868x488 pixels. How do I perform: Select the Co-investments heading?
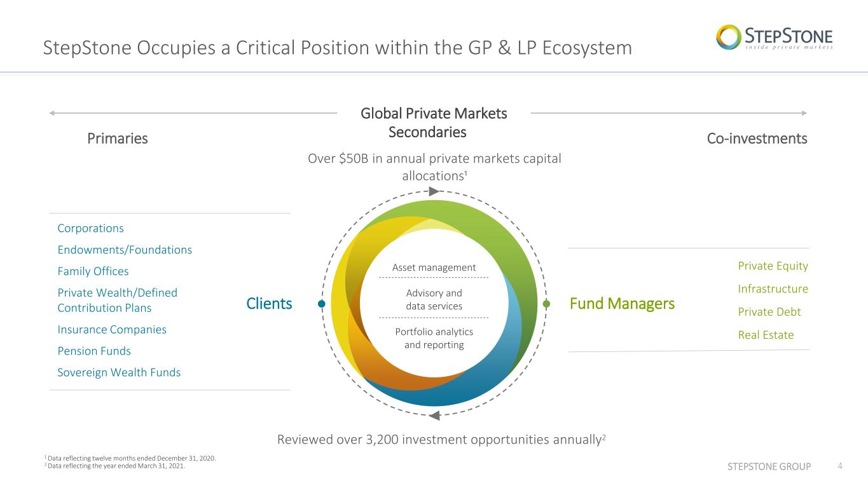(x=757, y=139)
